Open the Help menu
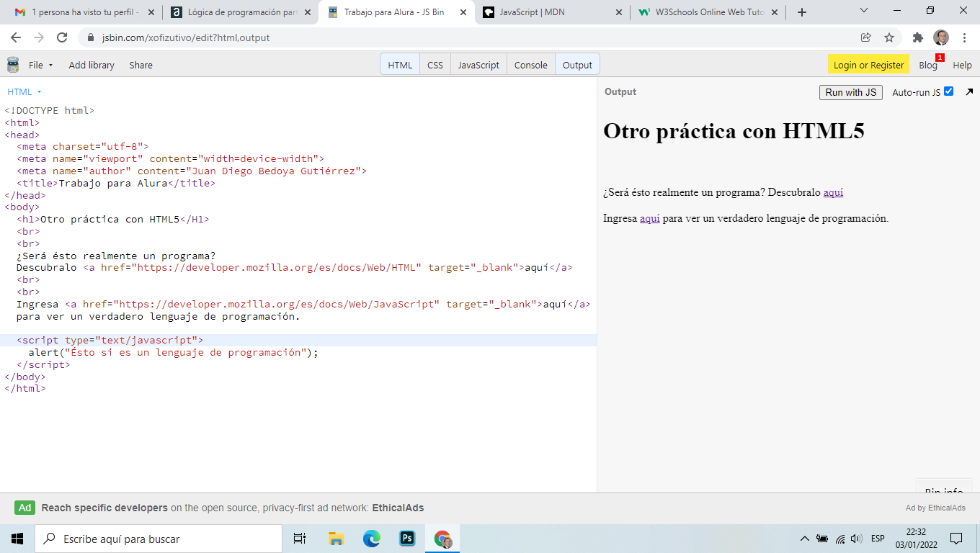 coord(963,65)
